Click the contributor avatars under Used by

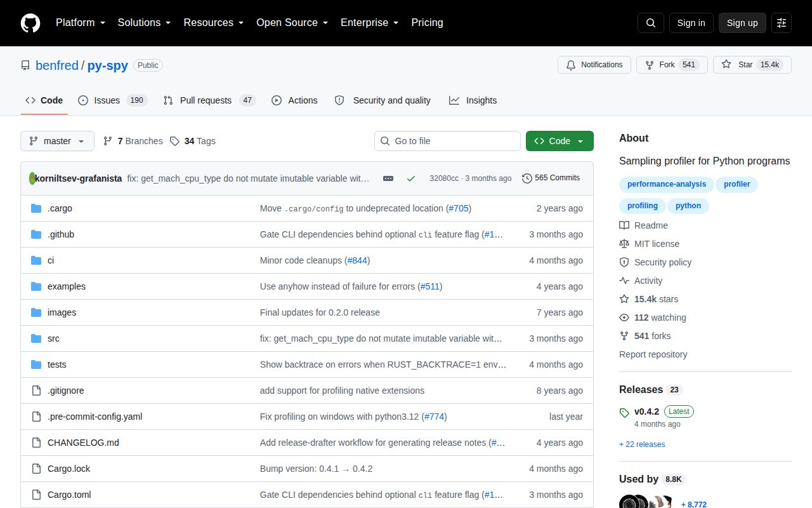tap(646, 502)
